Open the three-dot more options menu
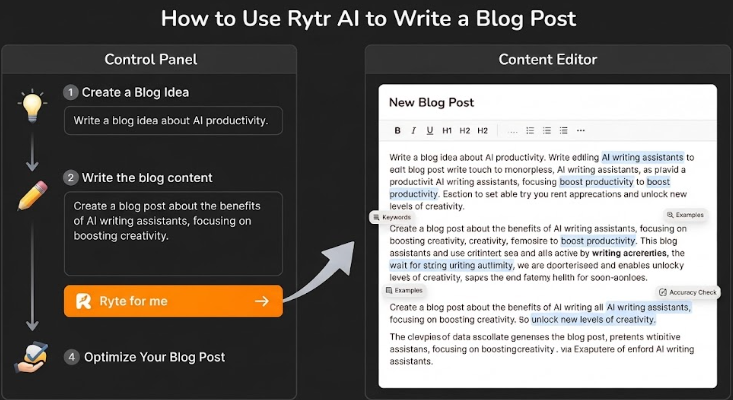 pyautogui.click(x=581, y=130)
